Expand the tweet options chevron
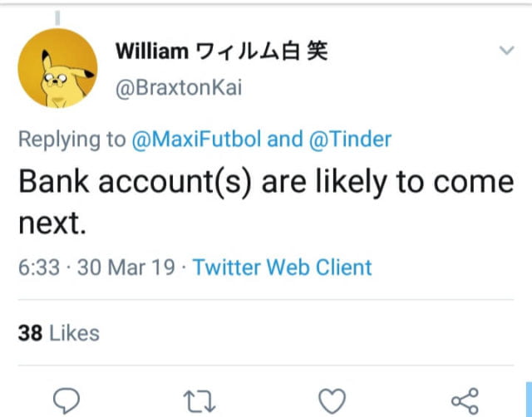Image resolution: width=532 pixels, height=417 pixels. 505,52
